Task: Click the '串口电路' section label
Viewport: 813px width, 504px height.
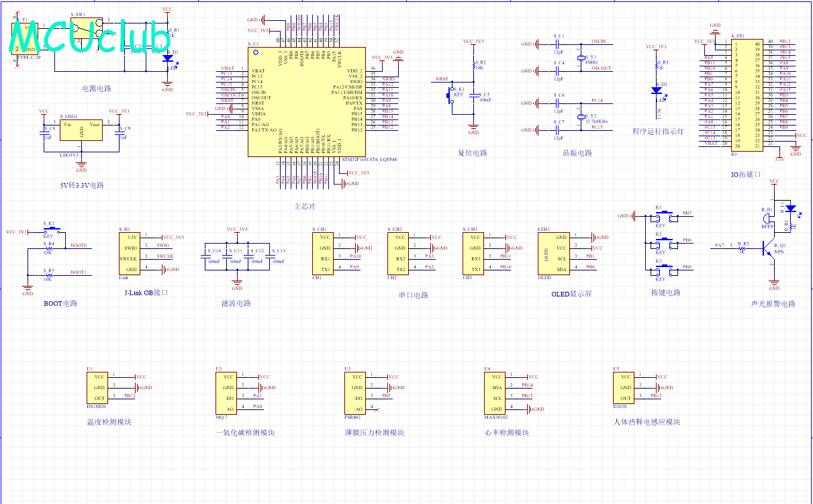Action: (413, 295)
